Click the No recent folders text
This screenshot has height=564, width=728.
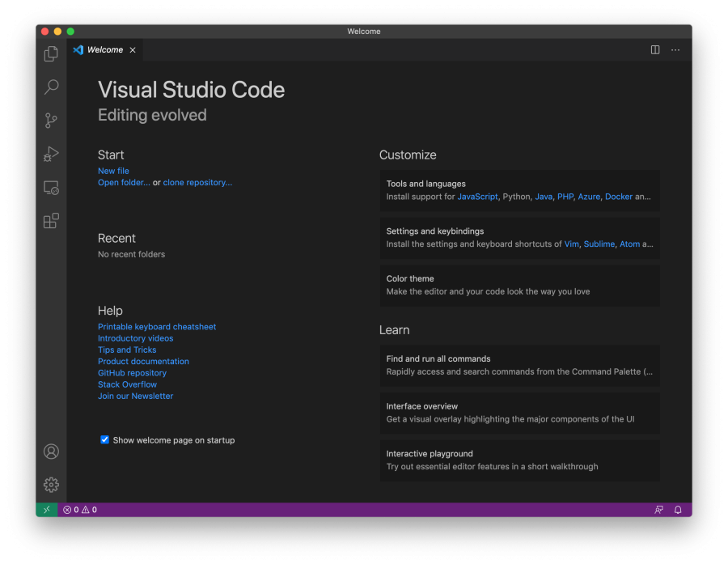[x=131, y=254]
